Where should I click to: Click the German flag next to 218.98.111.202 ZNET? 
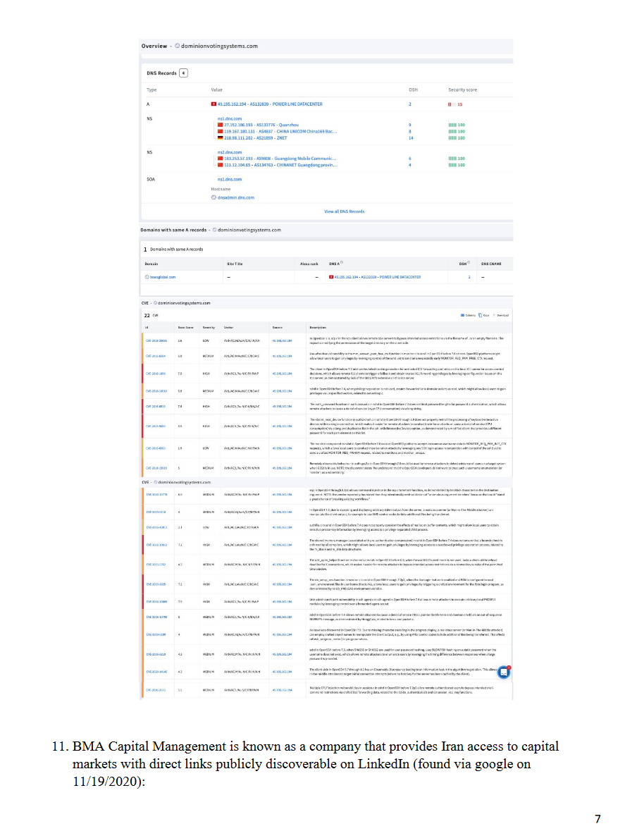pos(221,137)
